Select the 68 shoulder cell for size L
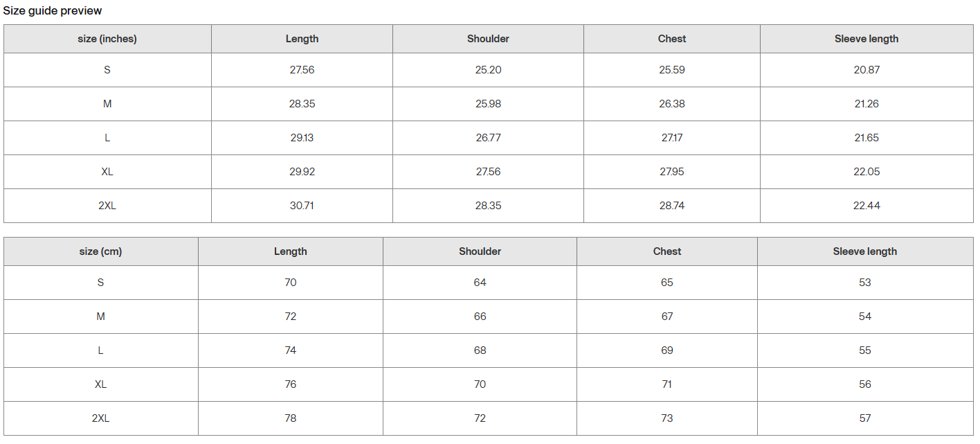980x444 pixels. pyautogui.click(x=480, y=350)
